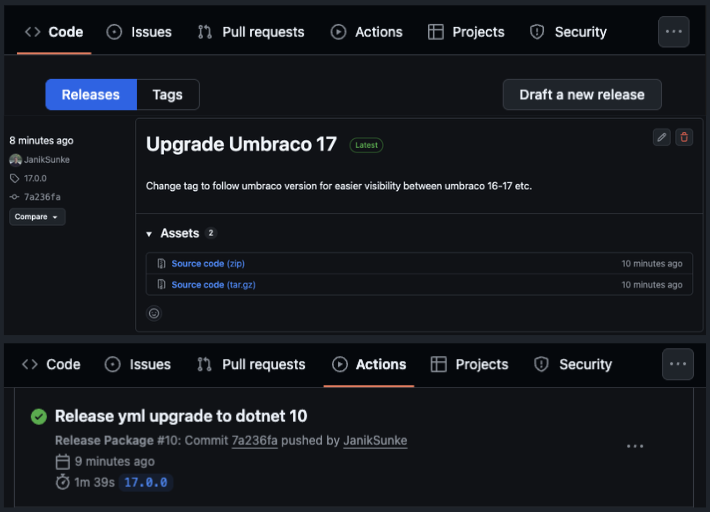The image size is (710, 512).
Task: Open Issues tab in top navigation bar
Action: [x=139, y=32]
